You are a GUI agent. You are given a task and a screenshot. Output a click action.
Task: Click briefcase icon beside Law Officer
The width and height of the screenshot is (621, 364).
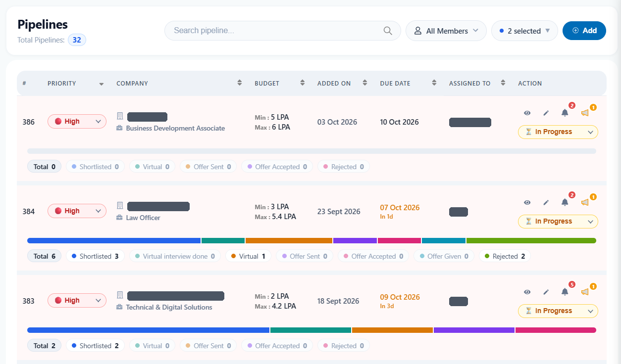pos(119,218)
